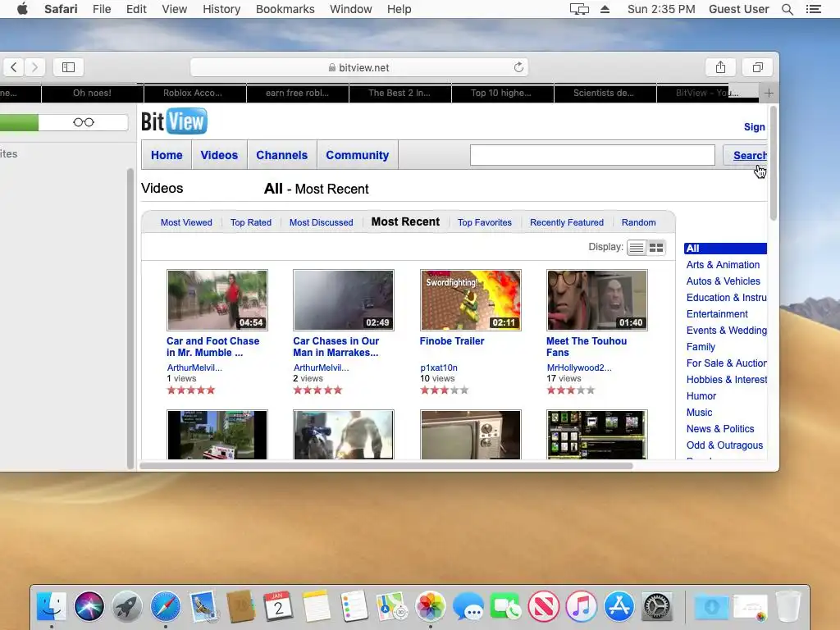Open Messages icon in the Dock
840x630 pixels.
pos(468,606)
